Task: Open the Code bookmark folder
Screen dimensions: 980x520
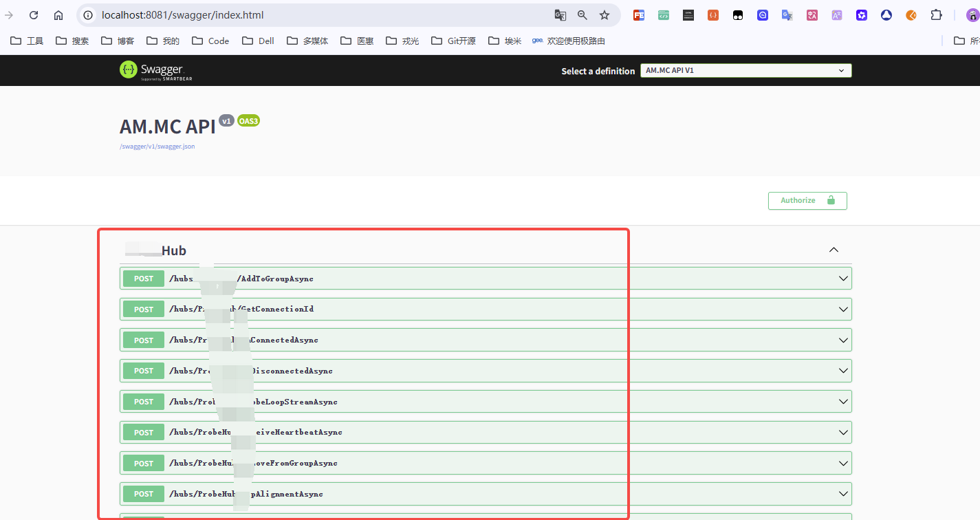Action: pos(210,41)
